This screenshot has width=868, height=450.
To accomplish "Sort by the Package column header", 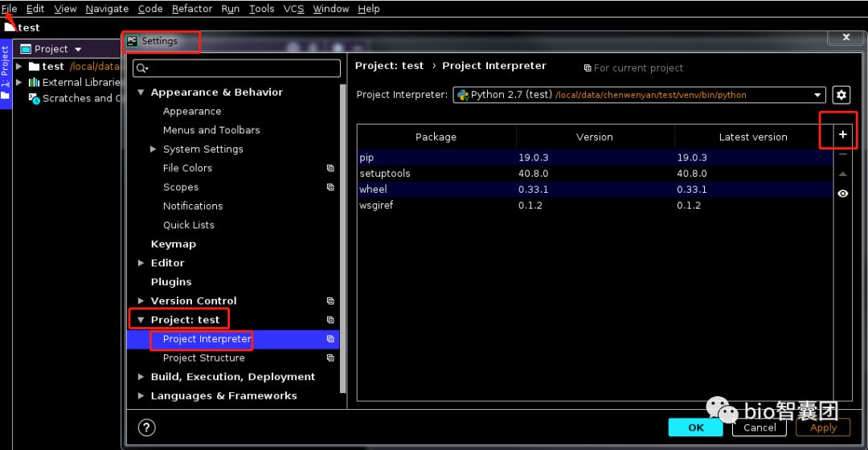I will [436, 137].
